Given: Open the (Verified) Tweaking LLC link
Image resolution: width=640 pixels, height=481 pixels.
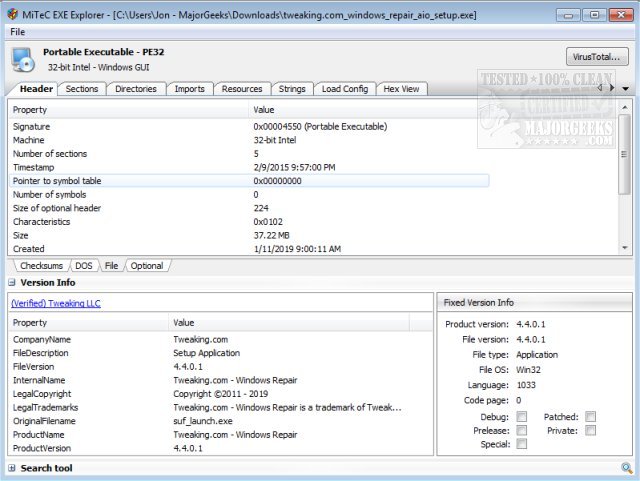Looking at the screenshot, I should tap(56, 303).
